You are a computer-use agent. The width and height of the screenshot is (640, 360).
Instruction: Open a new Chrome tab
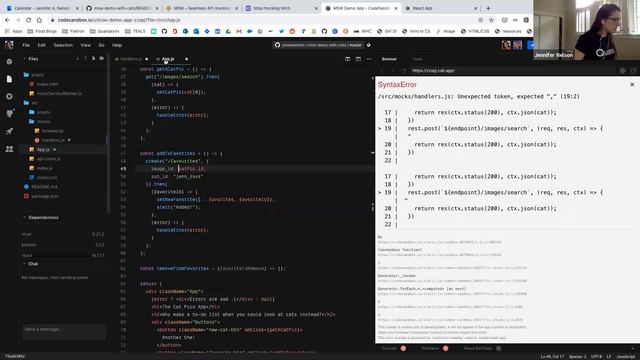tap(488, 8)
